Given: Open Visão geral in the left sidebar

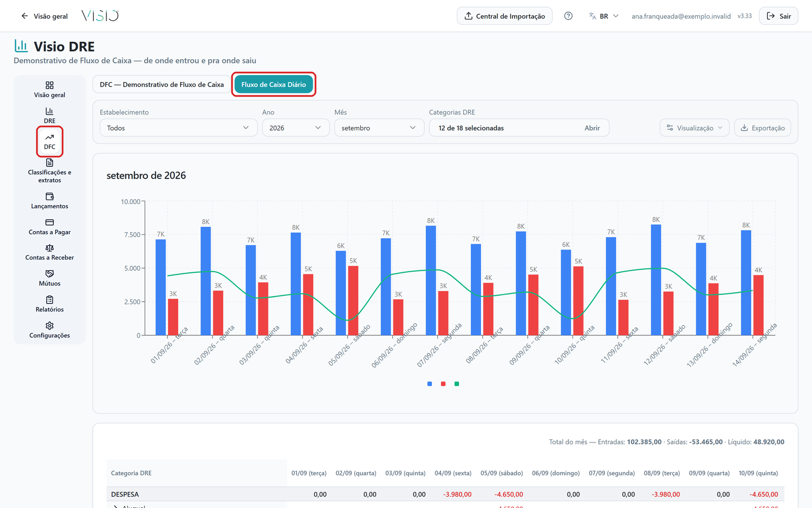Looking at the screenshot, I should (x=50, y=89).
